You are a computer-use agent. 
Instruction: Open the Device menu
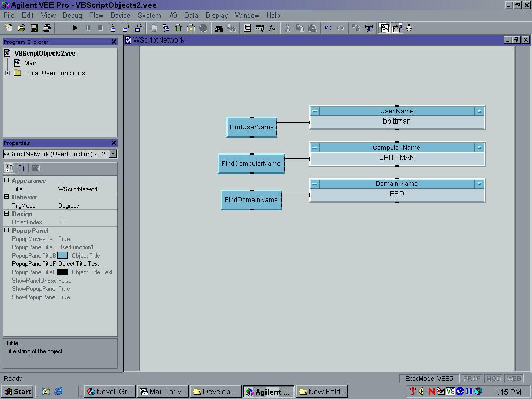120,16
